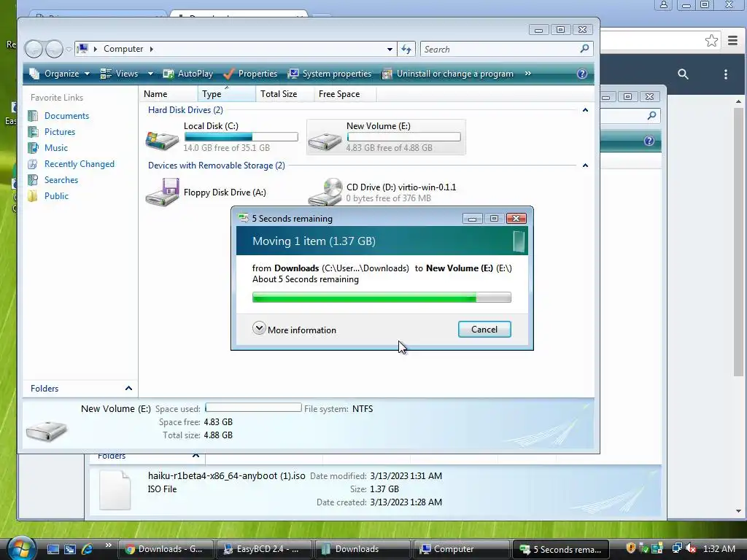Collapse Devices with Removable Storage group

[x=585, y=166]
